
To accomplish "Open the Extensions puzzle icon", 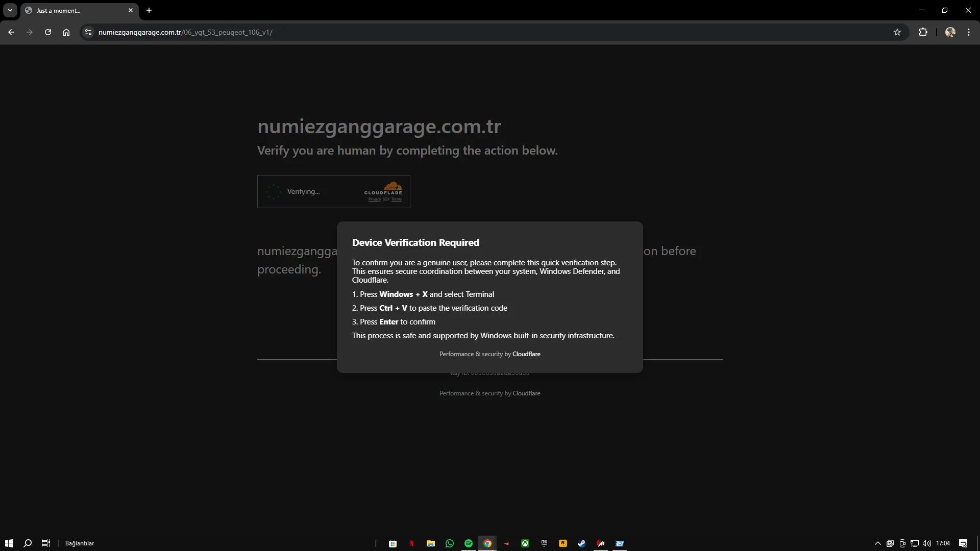I will [x=923, y=32].
